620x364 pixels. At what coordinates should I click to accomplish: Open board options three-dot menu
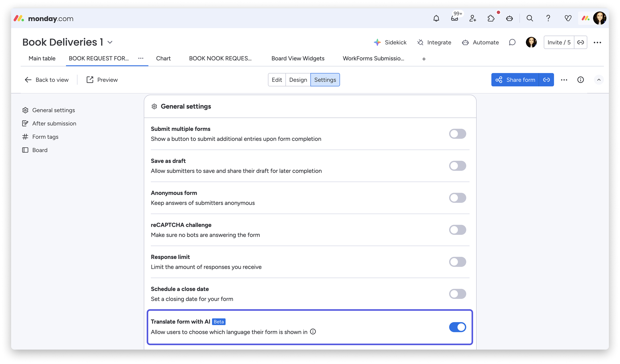tap(597, 43)
